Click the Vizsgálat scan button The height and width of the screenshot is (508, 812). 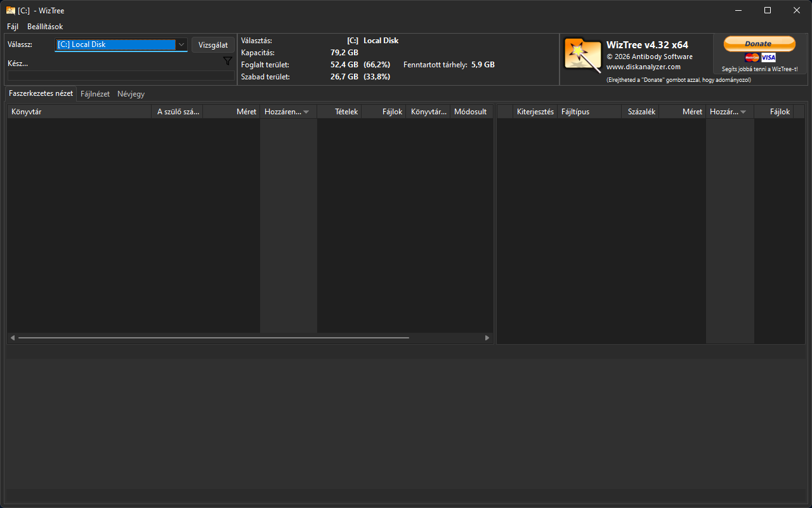(213, 45)
